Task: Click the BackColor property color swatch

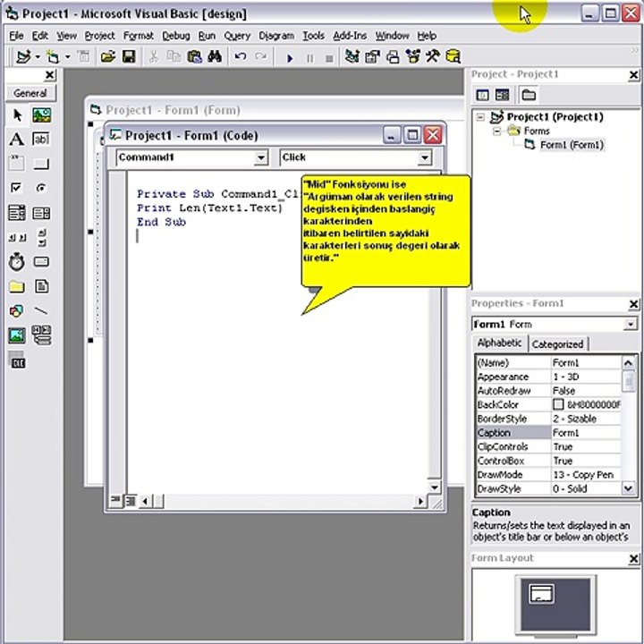Action: tap(558, 404)
